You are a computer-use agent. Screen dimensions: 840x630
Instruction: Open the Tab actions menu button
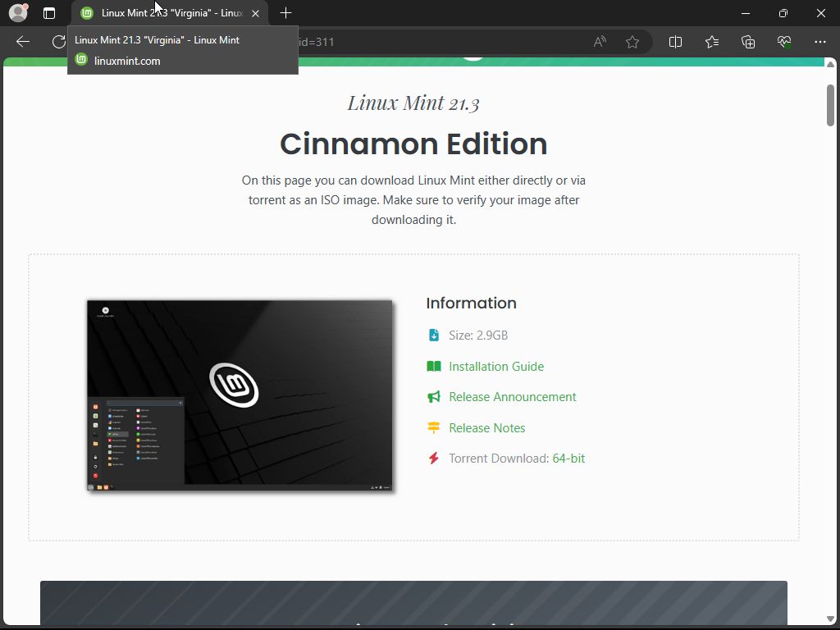(x=49, y=13)
